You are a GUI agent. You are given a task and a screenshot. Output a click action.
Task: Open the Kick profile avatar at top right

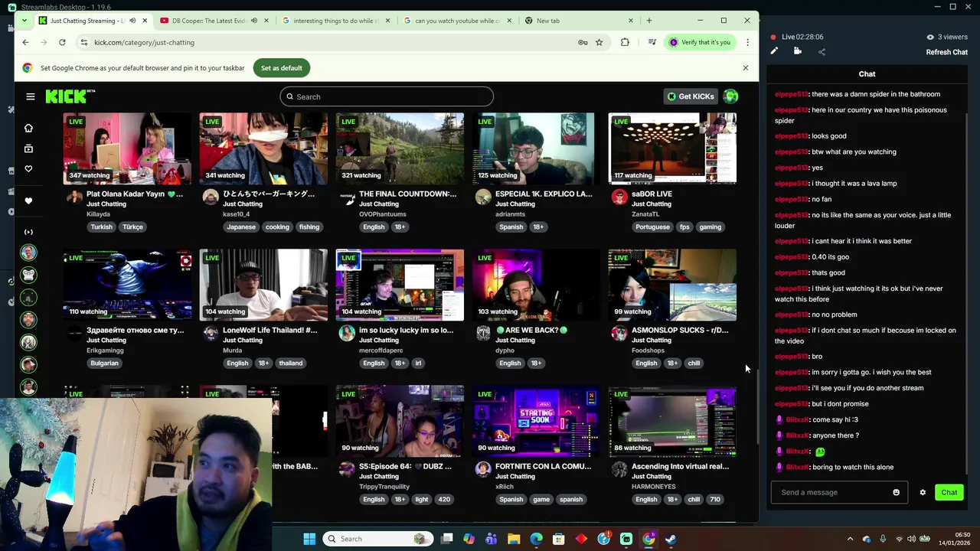pos(730,96)
